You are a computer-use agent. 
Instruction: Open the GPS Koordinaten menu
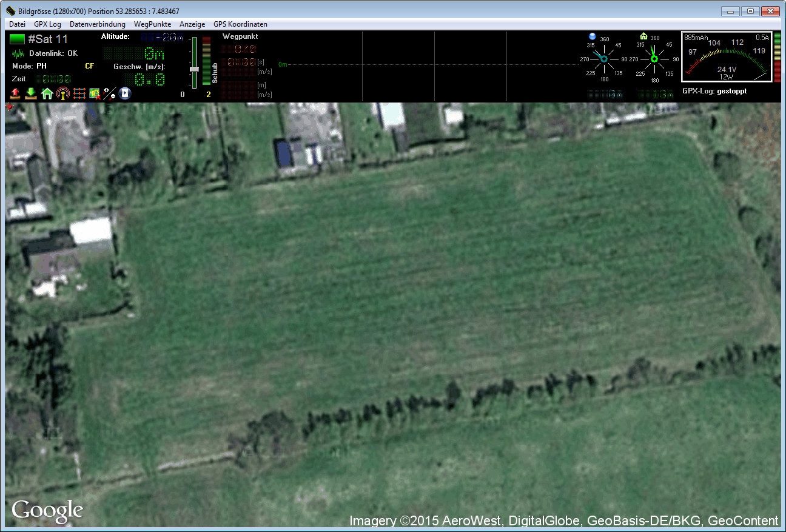click(x=240, y=24)
